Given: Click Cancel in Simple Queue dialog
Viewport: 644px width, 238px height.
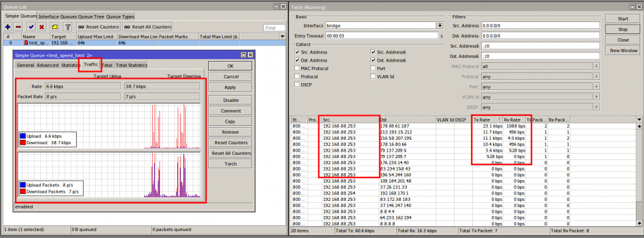Looking at the screenshot, I should point(230,76).
